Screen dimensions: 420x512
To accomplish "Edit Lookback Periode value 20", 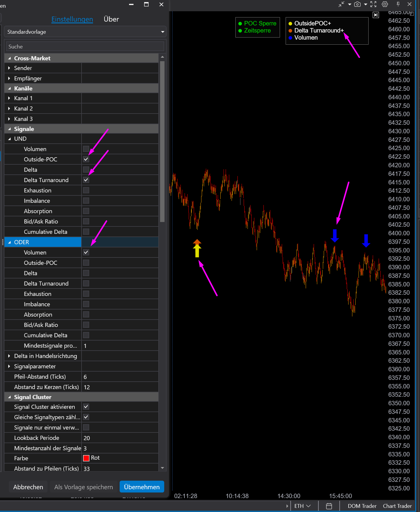I will pyautogui.click(x=120, y=438).
